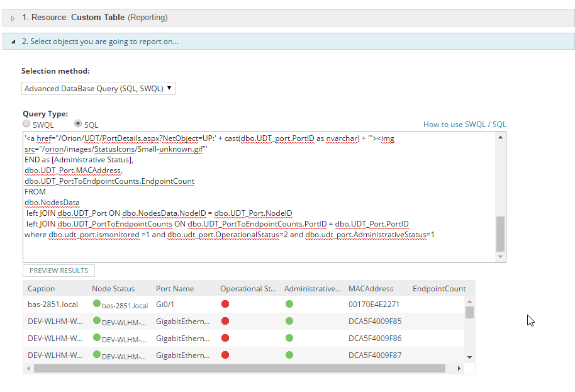Click the Port Name column header
Screen dimensions: 575x392
tap(175, 289)
